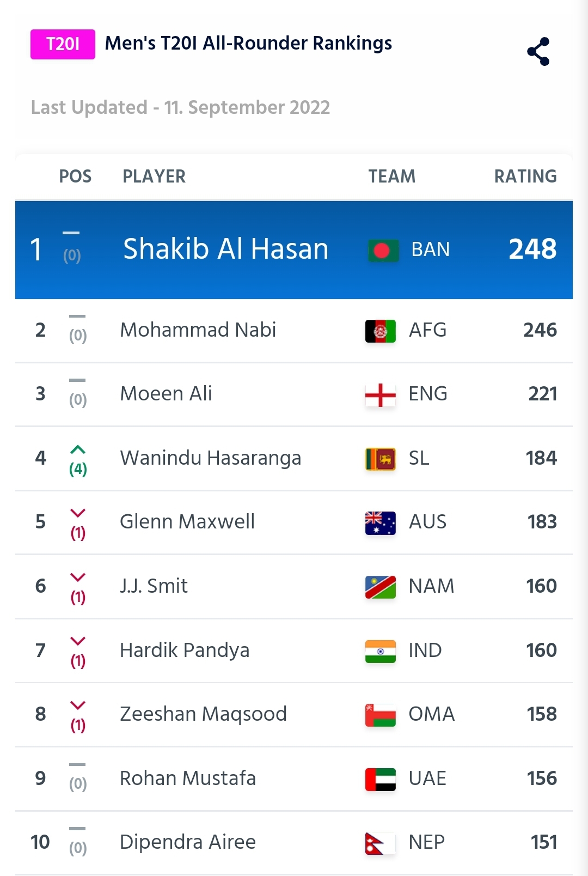Viewport: 588px width, 876px height.
Task: Click the PLAYER column header
Action: 154,177
